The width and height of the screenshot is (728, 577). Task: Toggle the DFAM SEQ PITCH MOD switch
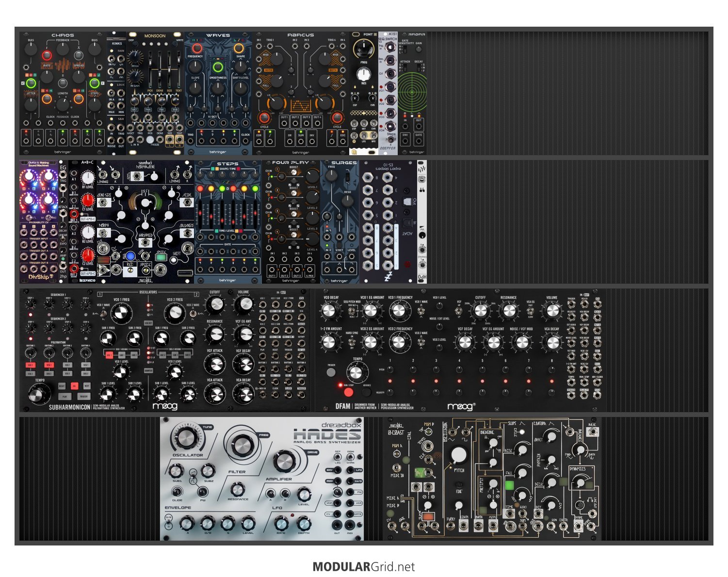click(x=353, y=312)
